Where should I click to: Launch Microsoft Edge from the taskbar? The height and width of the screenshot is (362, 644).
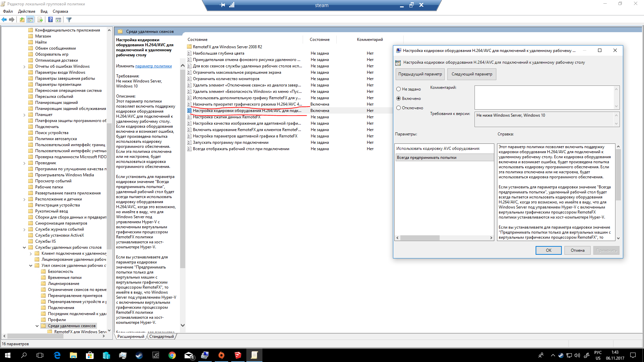[57, 355]
